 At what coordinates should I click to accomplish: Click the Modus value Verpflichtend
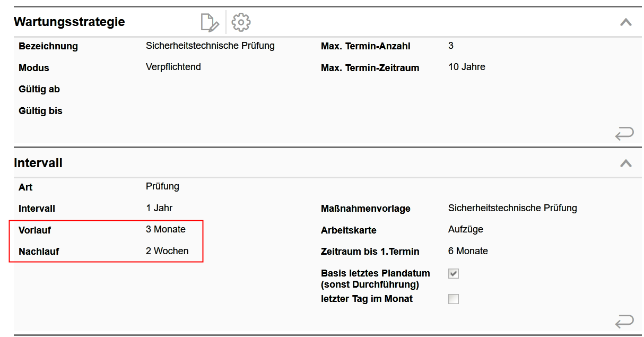click(x=173, y=67)
